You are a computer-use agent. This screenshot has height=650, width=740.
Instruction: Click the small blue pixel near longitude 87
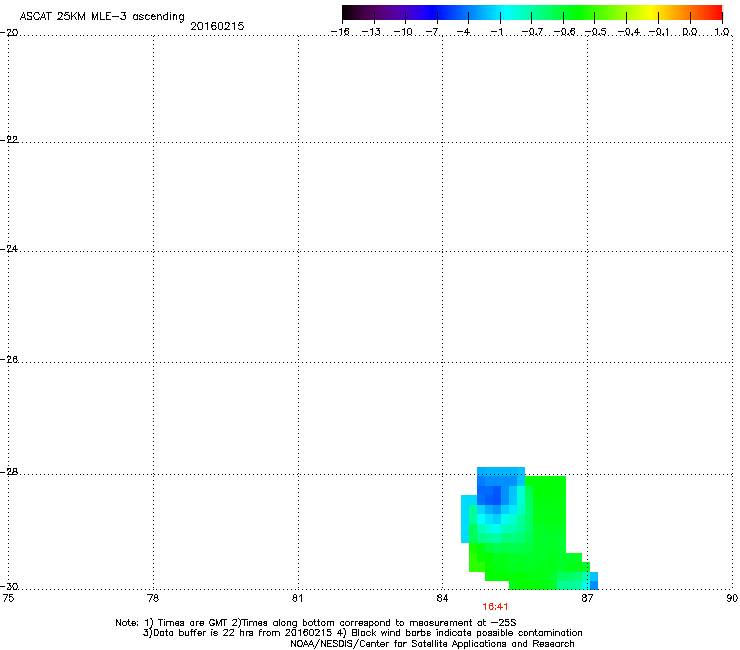[x=594, y=581]
